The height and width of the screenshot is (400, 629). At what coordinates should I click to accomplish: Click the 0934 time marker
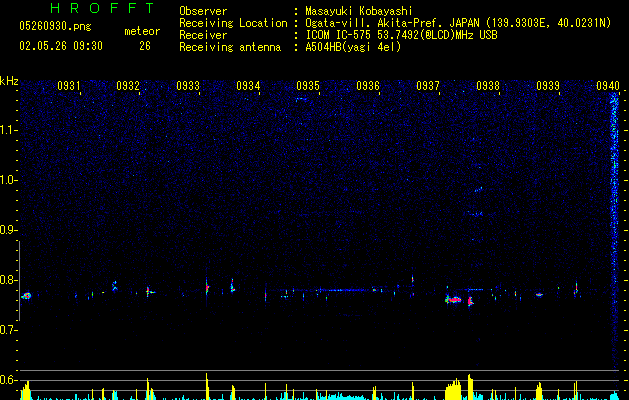click(248, 86)
